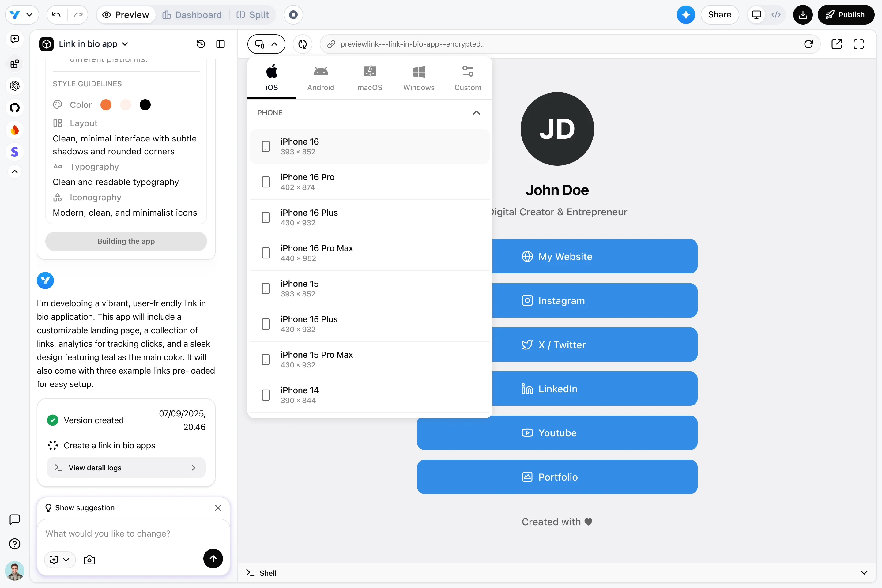
Task: Click the Publish button
Action: (x=846, y=15)
